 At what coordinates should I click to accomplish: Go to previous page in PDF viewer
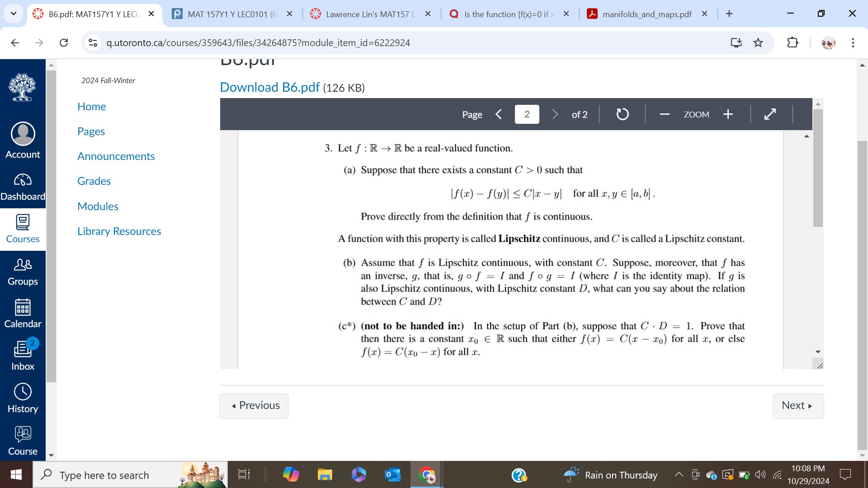[x=499, y=114]
